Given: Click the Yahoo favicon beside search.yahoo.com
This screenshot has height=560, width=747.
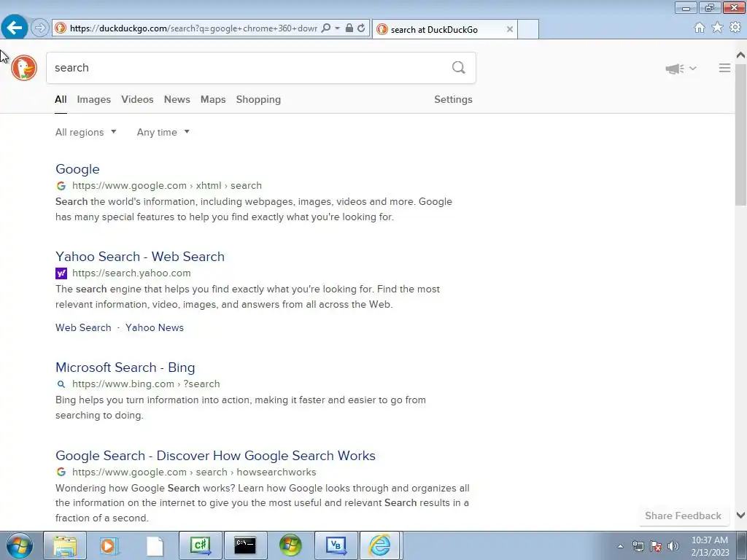Looking at the screenshot, I should 61,273.
